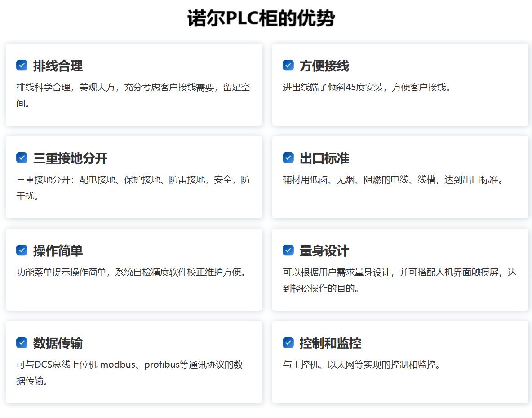Screen dimensions: 532x418
Task: Click the checkmark icon beside 数据传输
Action: (22, 343)
